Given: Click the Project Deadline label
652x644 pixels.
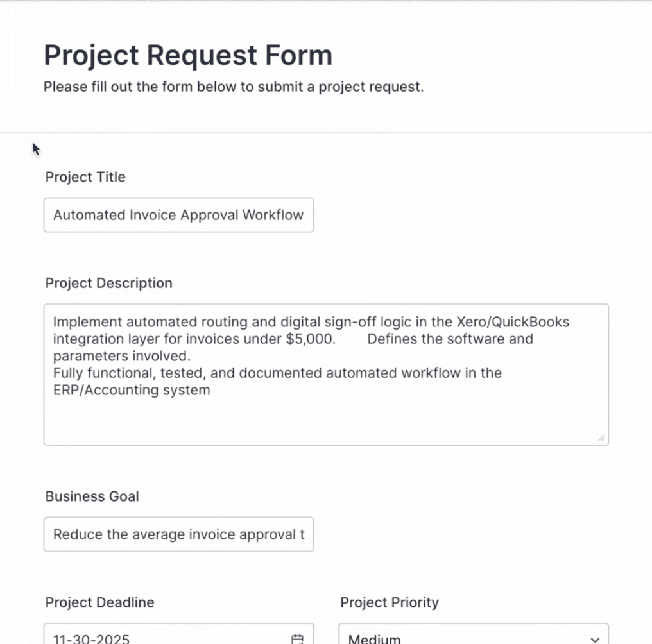Looking at the screenshot, I should point(99,602).
